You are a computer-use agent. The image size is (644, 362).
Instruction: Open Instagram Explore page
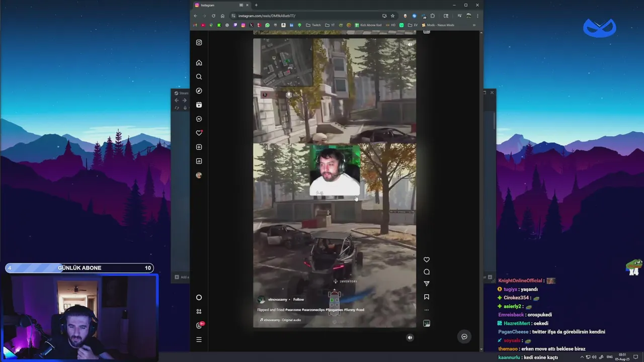pos(199,91)
